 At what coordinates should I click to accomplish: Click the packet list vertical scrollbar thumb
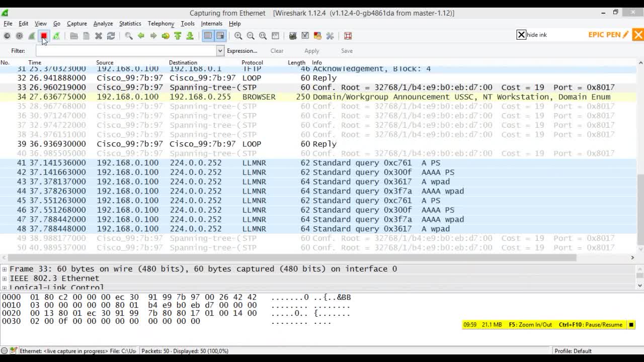(x=640, y=209)
